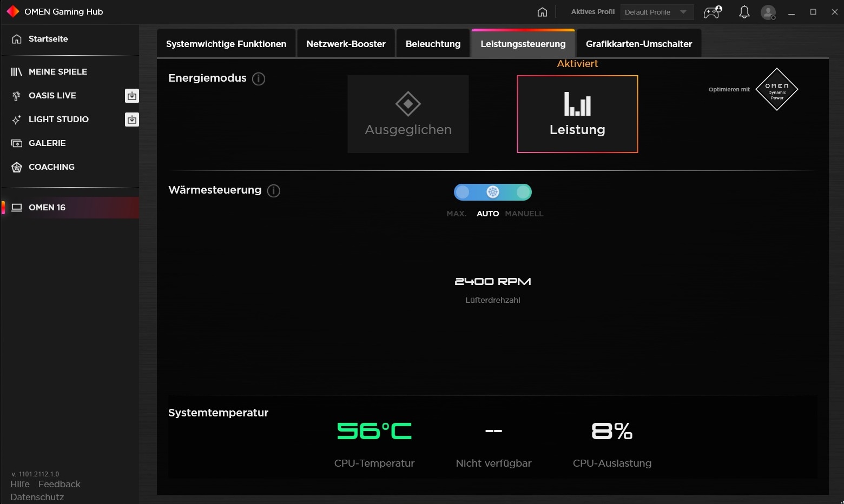Open the user account avatar
Screen dimensions: 844x504
[768, 12]
